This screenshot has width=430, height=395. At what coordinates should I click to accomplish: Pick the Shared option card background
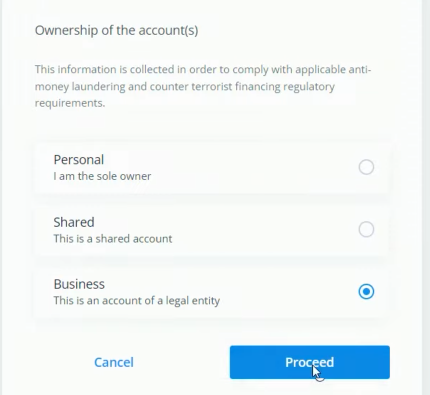[212, 230]
